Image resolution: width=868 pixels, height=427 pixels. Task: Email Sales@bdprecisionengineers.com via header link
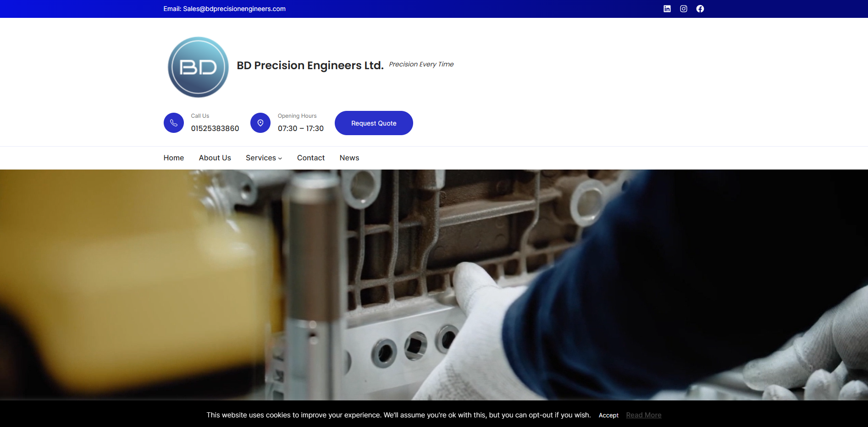pyautogui.click(x=234, y=9)
